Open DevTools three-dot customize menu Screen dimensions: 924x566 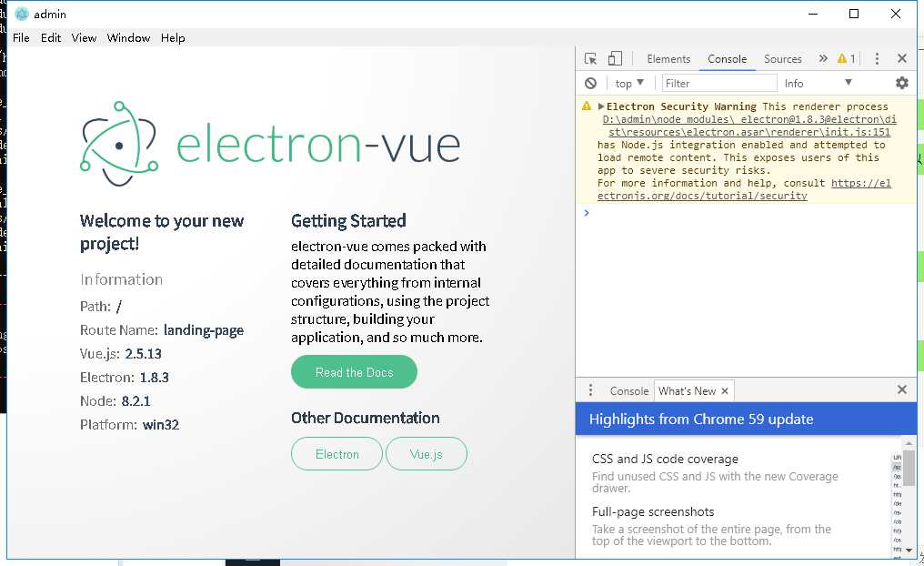point(877,58)
